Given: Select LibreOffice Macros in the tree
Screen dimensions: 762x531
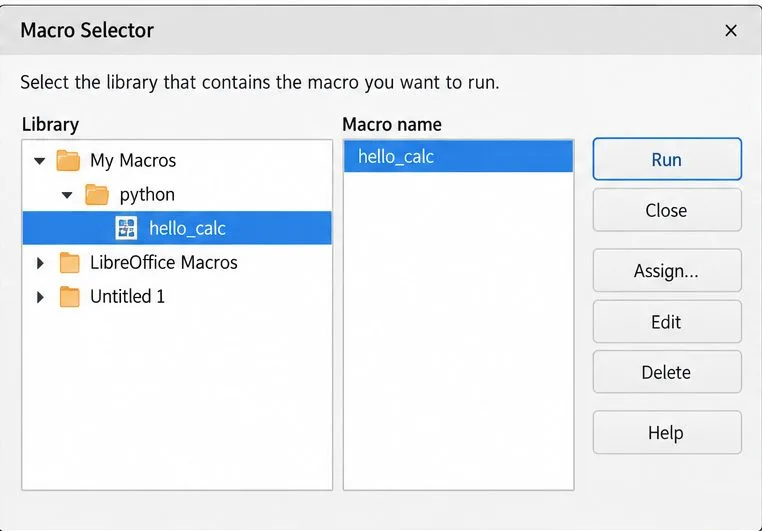Looking at the screenshot, I should [163, 263].
